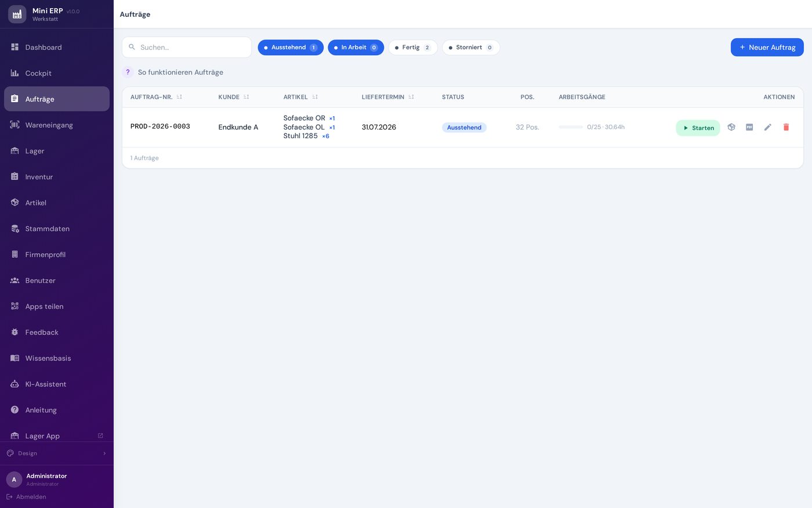The image size is (812, 508).
Task: Click the Mini ERP factory logo
Action: click(17, 15)
